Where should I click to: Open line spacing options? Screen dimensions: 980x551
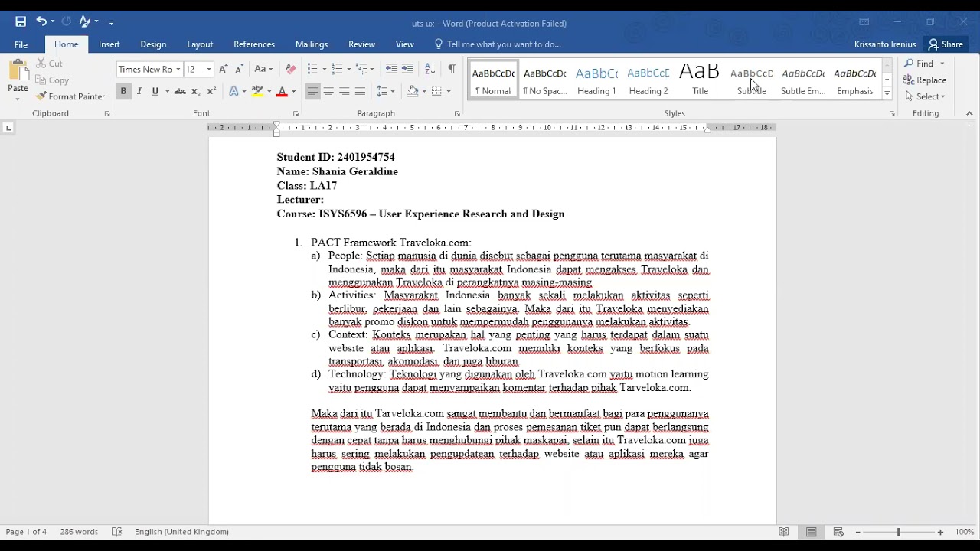(x=386, y=91)
